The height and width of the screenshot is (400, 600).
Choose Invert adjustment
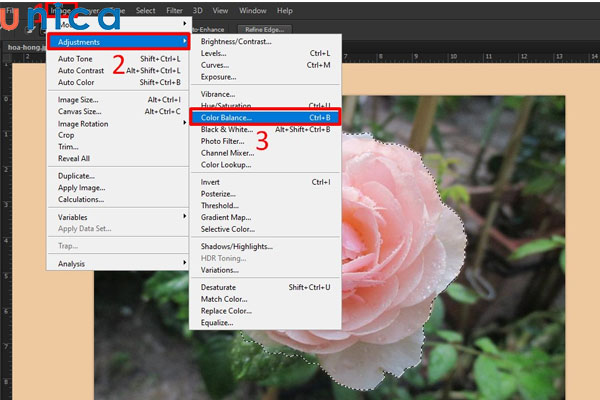265,182
